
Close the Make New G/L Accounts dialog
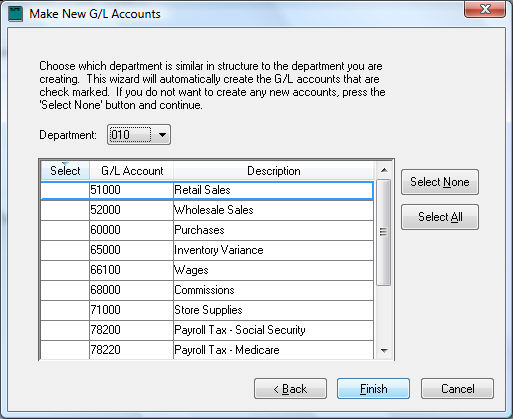(x=485, y=9)
